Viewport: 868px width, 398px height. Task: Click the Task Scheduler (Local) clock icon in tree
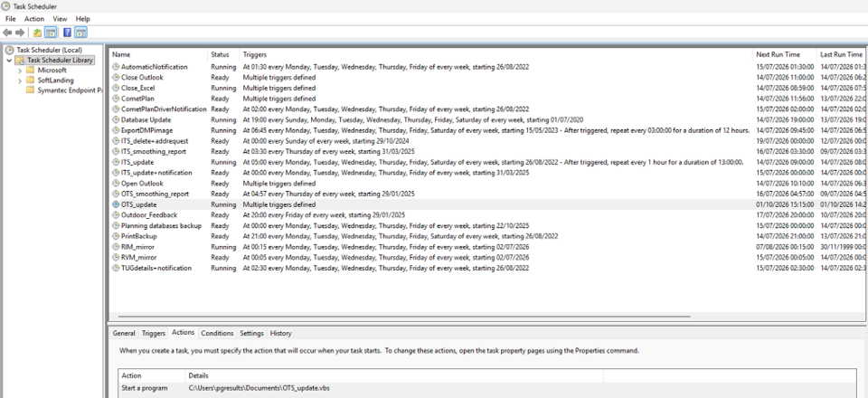9,50
